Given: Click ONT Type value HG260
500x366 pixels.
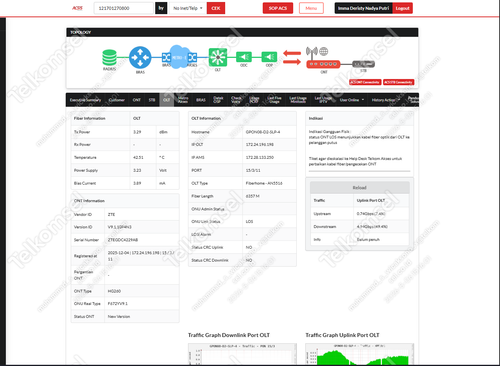Looking at the screenshot, I should [x=114, y=291].
